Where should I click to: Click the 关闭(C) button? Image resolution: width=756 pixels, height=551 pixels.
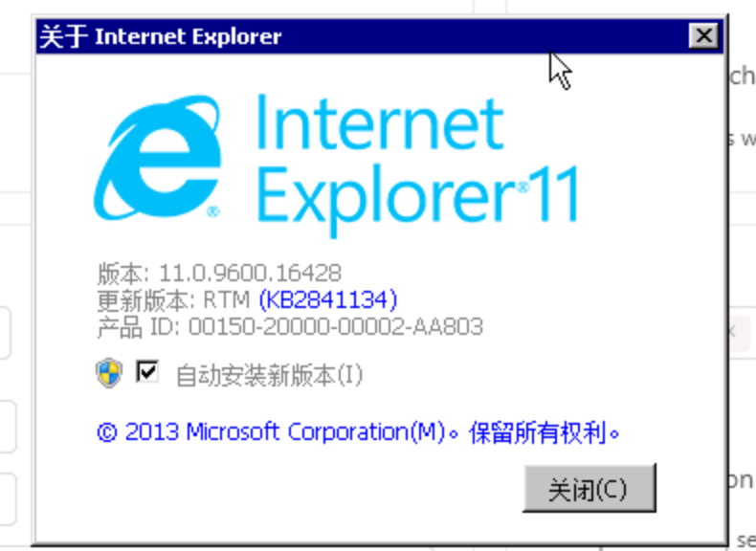pyautogui.click(x=589, y=488)
